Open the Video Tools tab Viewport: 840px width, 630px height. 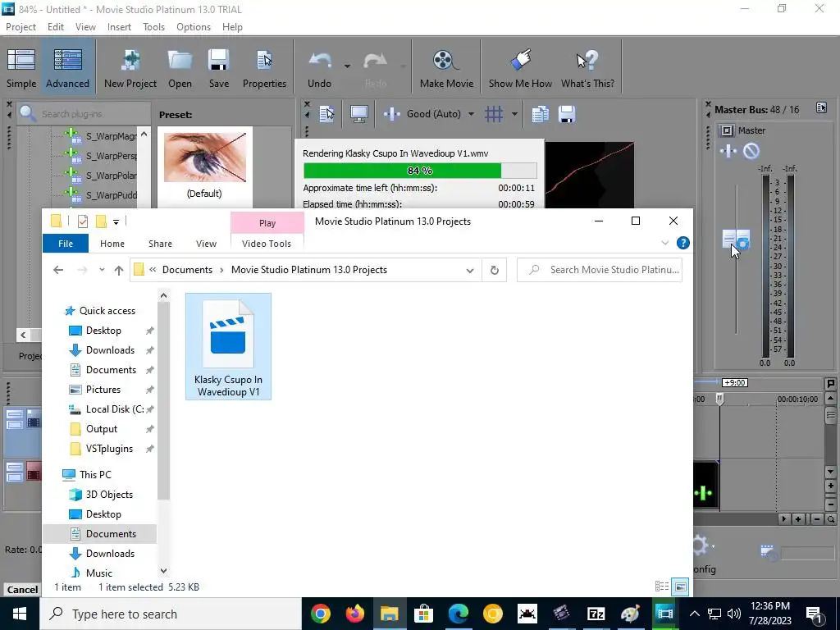(x=267, y=243)
